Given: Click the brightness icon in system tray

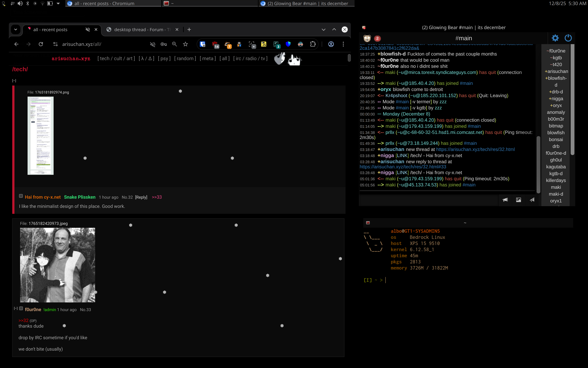Looking at the screenshot, I should point(35,3).
